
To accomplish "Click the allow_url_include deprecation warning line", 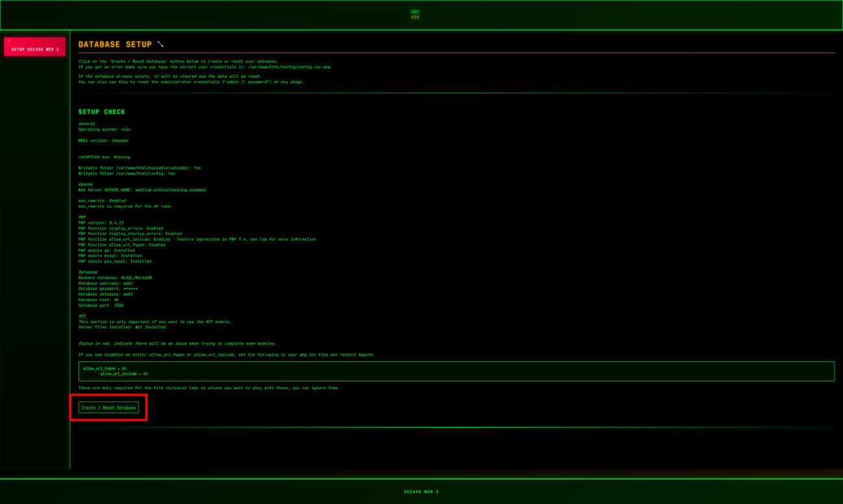I will [x=197, y=239].
